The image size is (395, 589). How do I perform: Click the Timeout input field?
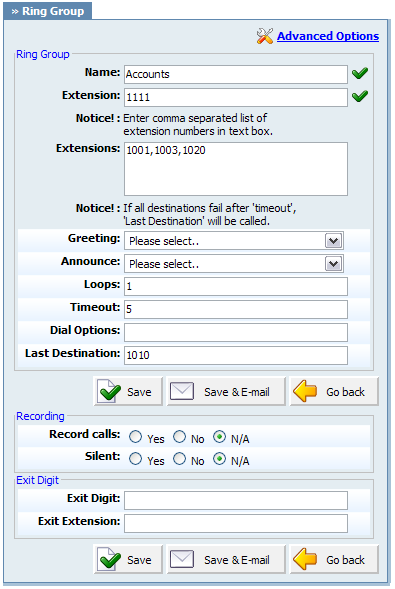pyautogui.click(x=236, y=310)
